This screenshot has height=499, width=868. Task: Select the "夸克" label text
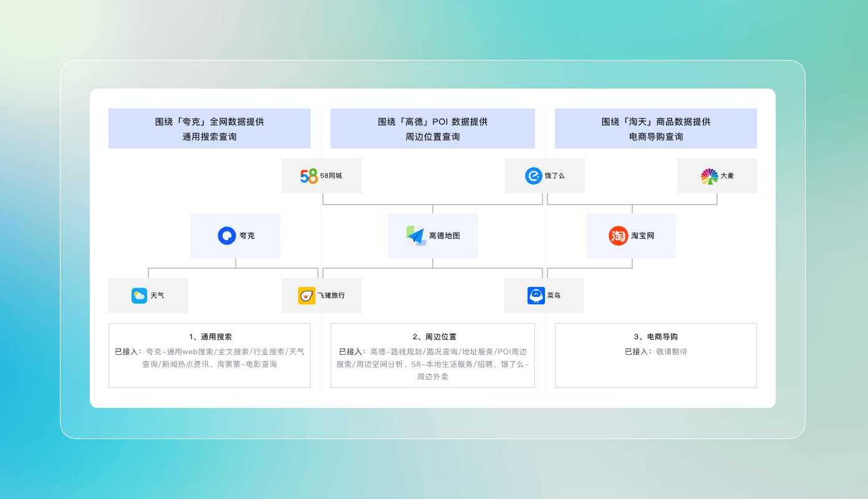(x=247, y=236)
